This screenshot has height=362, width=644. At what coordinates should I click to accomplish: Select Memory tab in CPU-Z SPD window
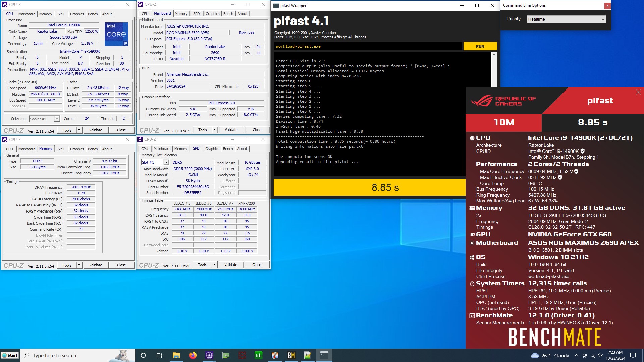(x=181, y=149)
